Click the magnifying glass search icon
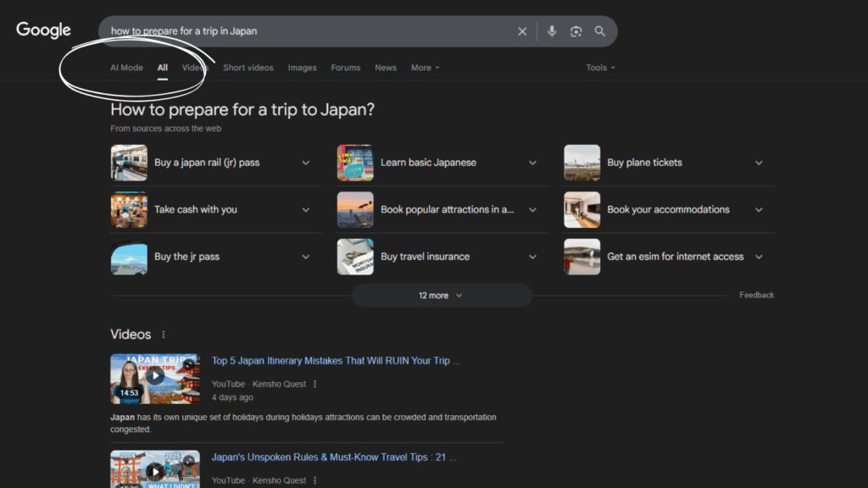The height and width of the screenshot is (488, 868). point(600,31)
